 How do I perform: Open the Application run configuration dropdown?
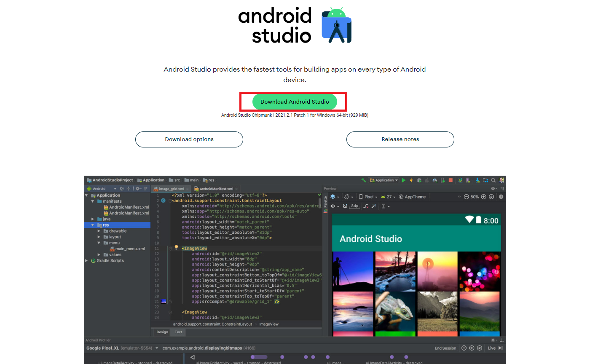tap(383, 180)
